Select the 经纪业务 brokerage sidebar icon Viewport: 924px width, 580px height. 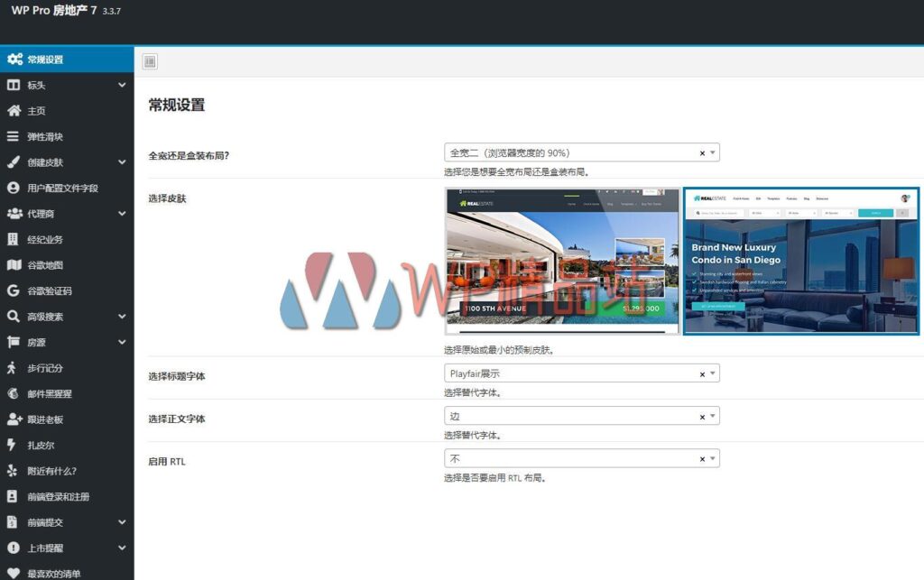(x=15, y=240)
